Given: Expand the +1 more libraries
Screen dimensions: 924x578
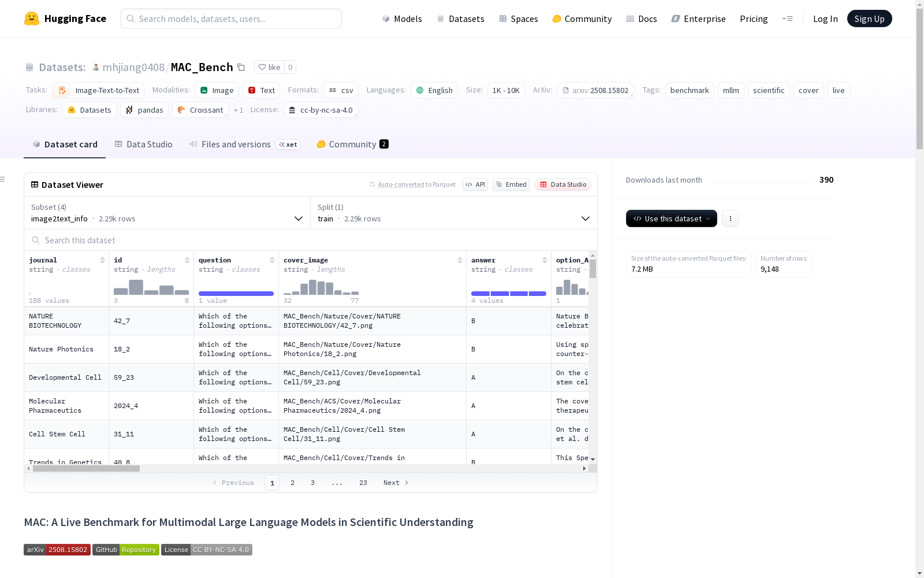Looking at the screenshot, I should [x=239, y=110].
